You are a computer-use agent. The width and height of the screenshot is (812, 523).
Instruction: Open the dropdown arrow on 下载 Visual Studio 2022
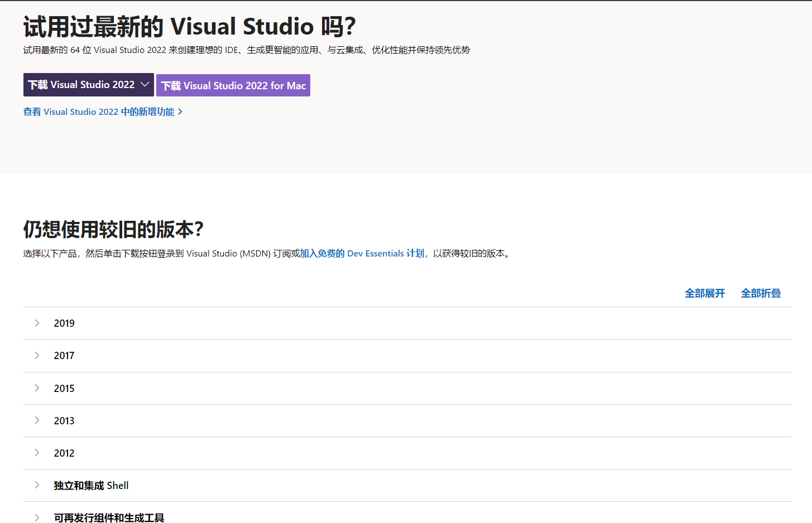[145, 85]
